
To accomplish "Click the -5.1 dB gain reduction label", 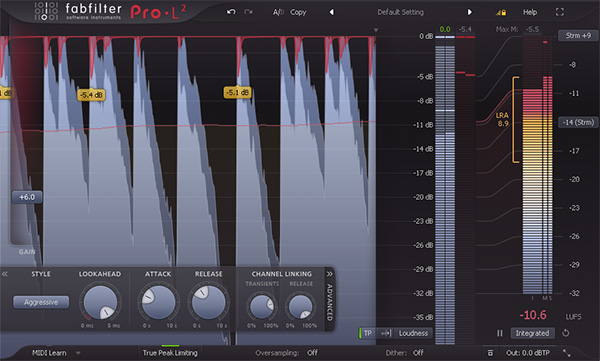I will (238, 92).
